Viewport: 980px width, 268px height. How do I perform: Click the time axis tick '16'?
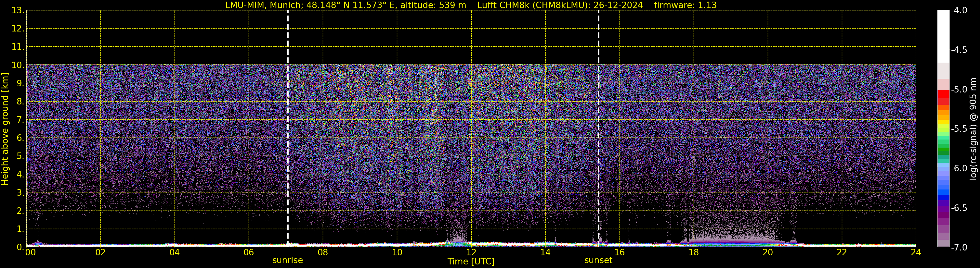tap(619, 252)
